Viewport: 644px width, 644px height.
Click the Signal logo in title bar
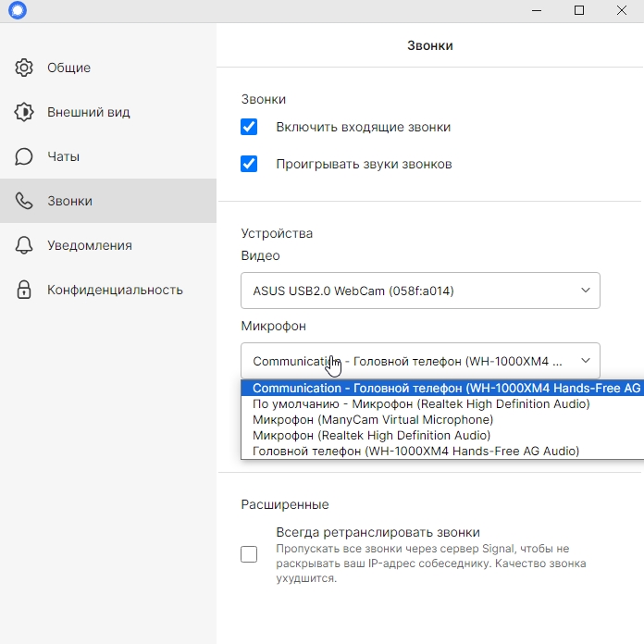click(x=18, y=10)
